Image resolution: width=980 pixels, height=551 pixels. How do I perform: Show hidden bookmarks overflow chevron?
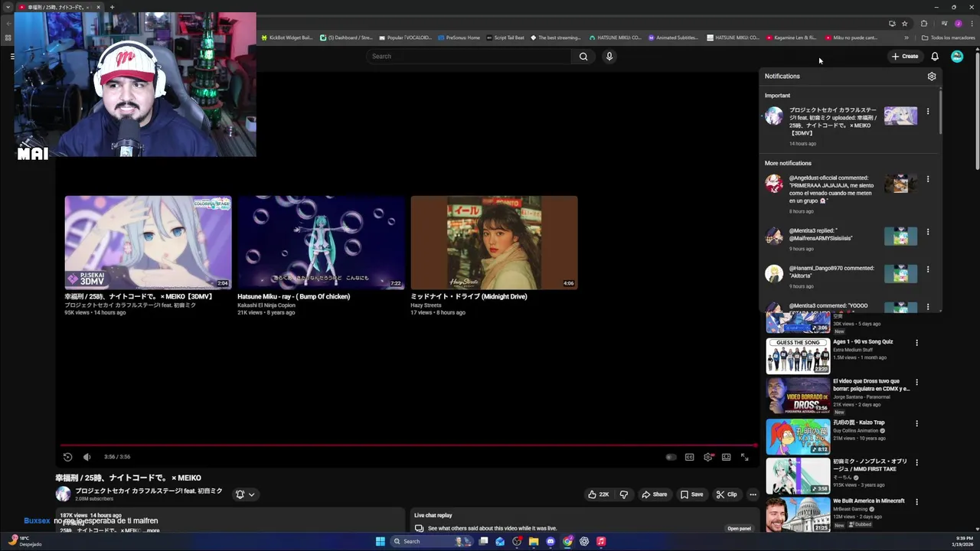pyautogui.click(x=906, y=37)
